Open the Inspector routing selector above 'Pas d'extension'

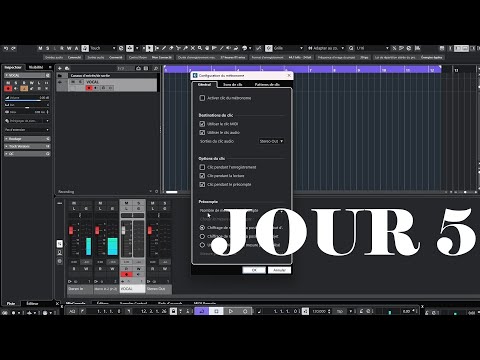27,121
